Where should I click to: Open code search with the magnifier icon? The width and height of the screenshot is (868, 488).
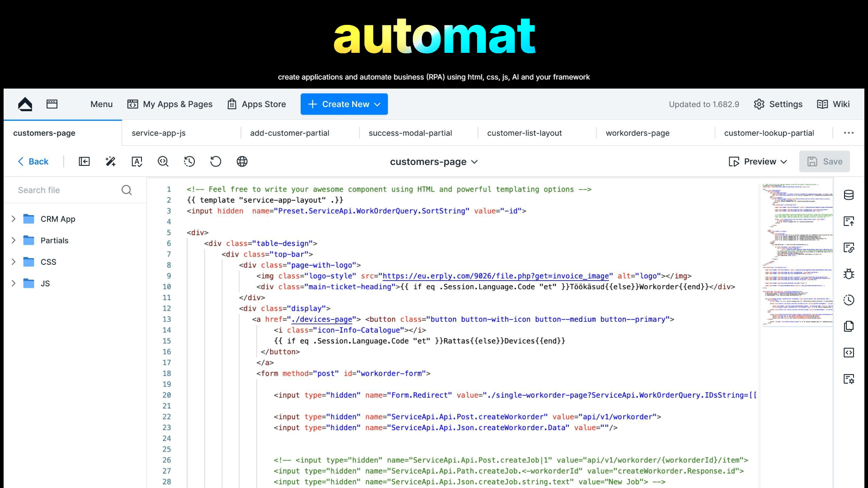[x=163, y=161]
